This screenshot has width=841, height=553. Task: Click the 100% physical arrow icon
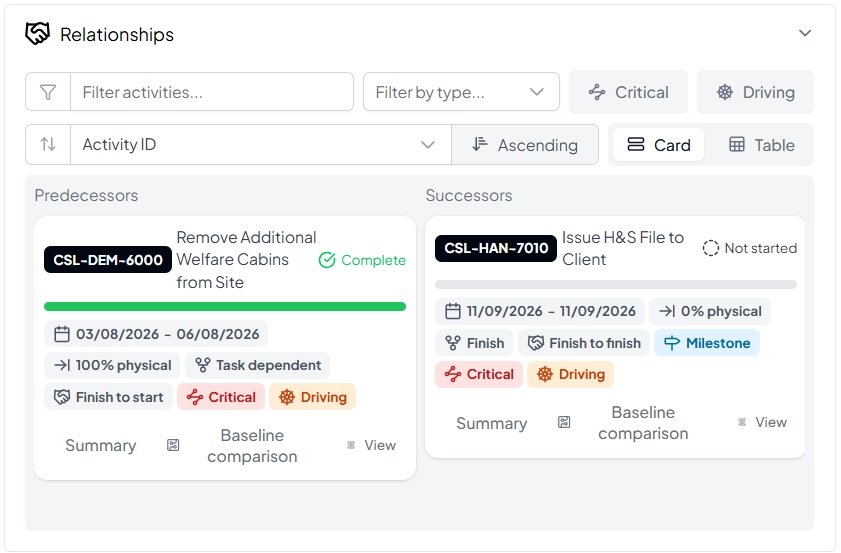point(62,365)
